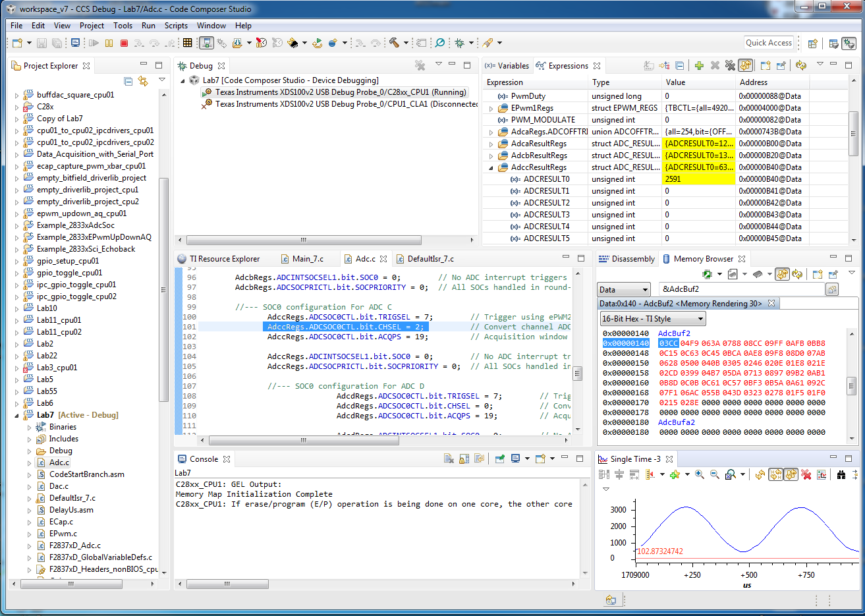Click the &AdcBuf2 memory address field
This screenshot has width=865, height=616.
point(741,289)
